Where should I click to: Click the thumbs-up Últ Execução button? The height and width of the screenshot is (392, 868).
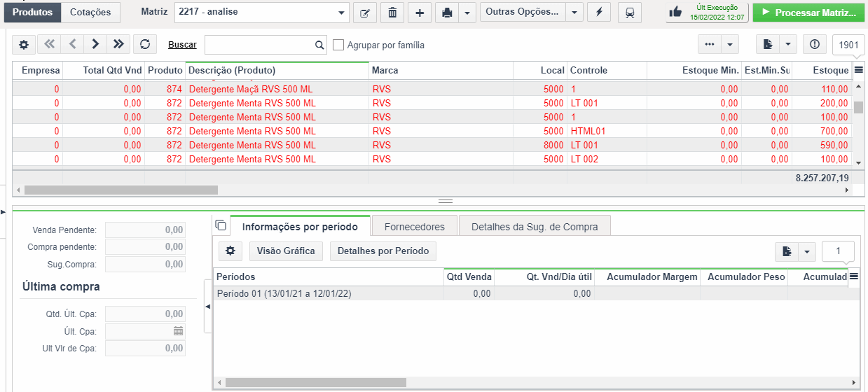706,13
